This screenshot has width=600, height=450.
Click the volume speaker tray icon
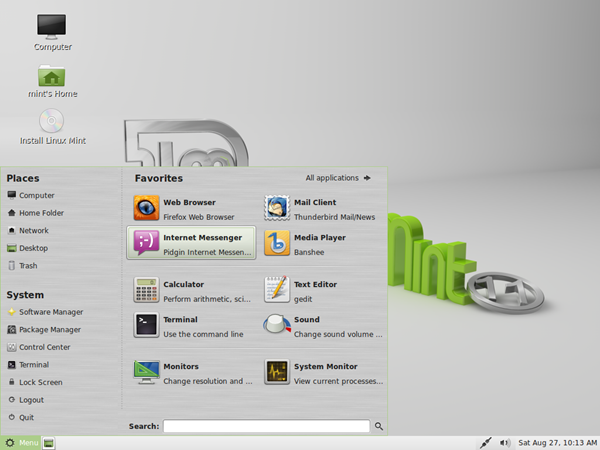click(x=505, y=443)
